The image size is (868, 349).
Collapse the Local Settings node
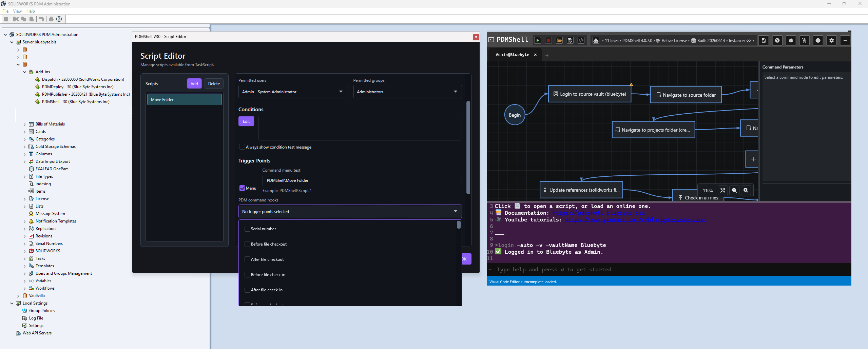[x=12, y=303]
